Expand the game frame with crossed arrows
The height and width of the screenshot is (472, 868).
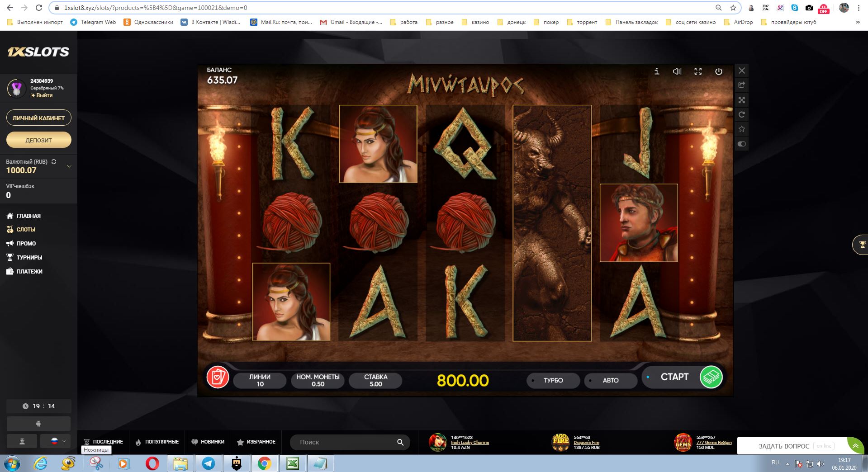point(742,100)
